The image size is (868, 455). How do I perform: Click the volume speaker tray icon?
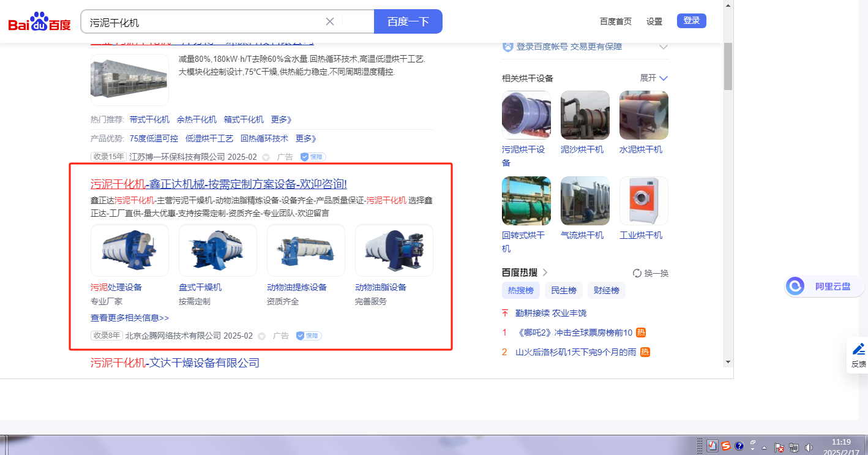(x=809, y=447)
